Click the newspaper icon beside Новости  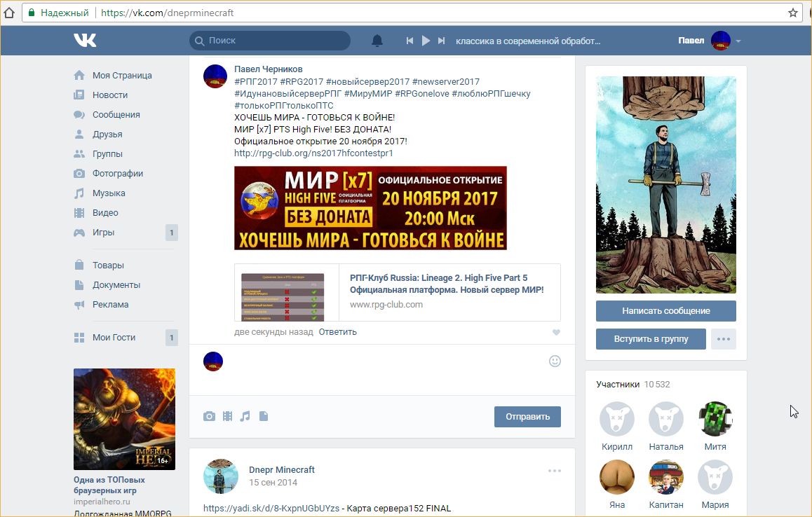click(79, 95)
